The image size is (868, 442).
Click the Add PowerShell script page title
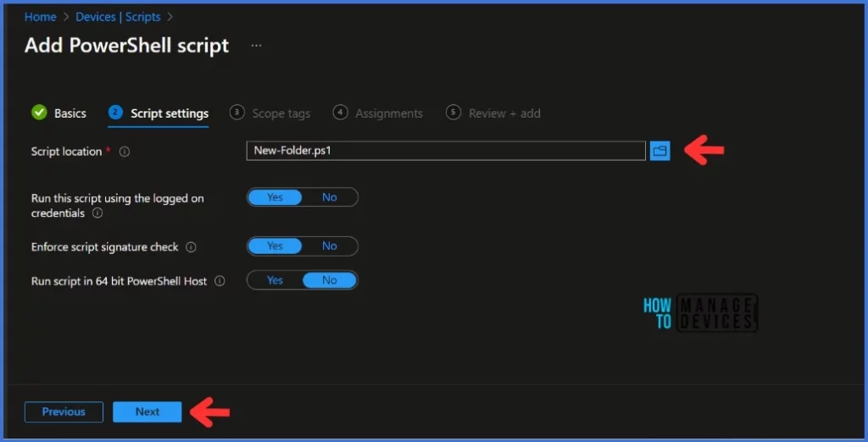(x=127, y=46)
